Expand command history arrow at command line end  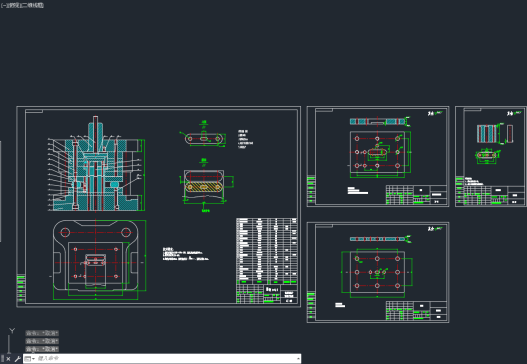pos(298,359)
